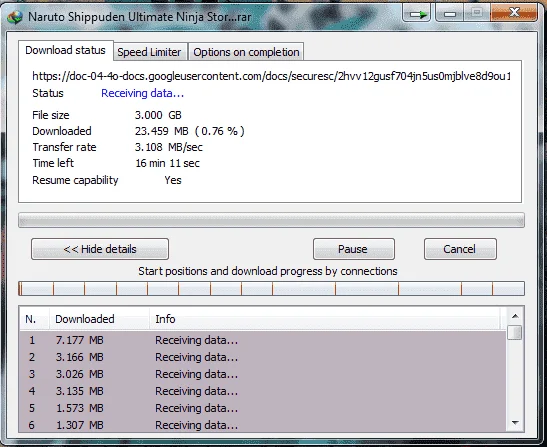Click the '3.108 MB/sec' transfer rate
The width and height of the screenshot is (547, 447).
(169, 147)
